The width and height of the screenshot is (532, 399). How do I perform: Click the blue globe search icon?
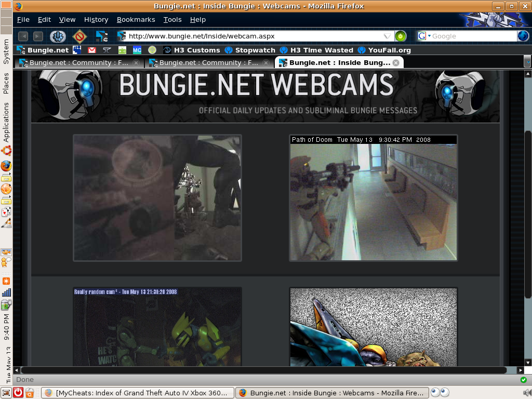523,36
